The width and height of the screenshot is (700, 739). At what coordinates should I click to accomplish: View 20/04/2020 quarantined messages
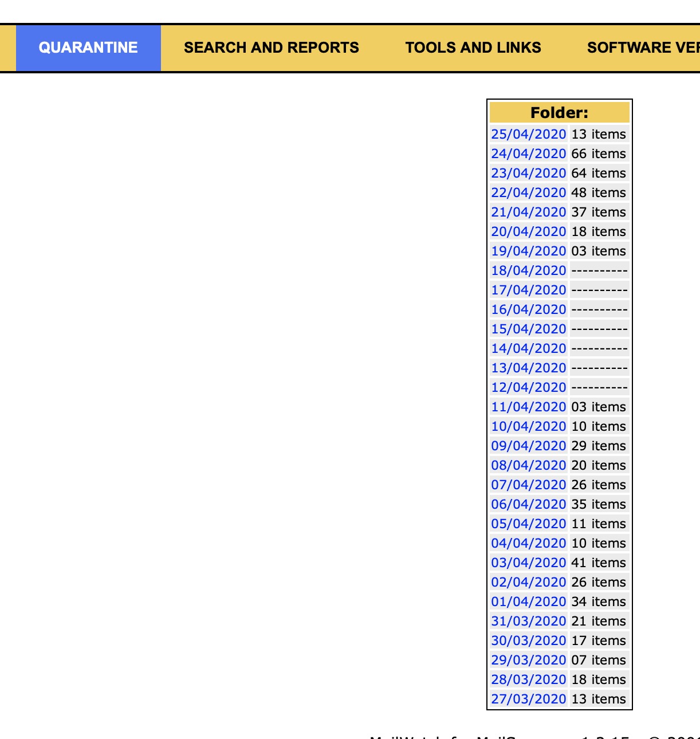click(x=529, y=231)
